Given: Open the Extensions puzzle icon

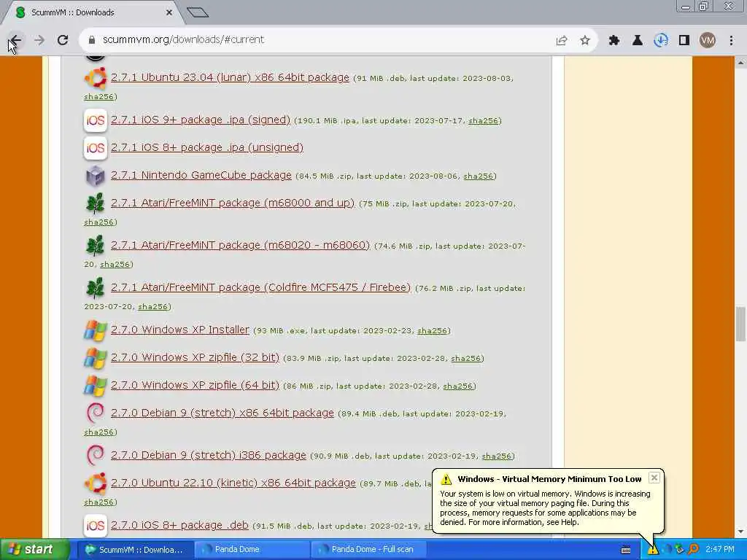Looking at the screenshot, I should [x=614, y=41].
